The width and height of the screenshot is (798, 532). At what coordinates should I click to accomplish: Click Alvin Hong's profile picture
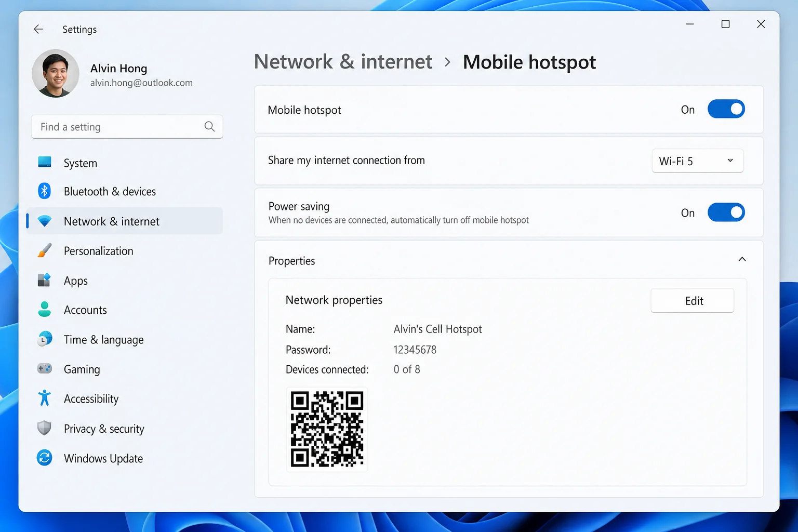click(x=56, y=73)
